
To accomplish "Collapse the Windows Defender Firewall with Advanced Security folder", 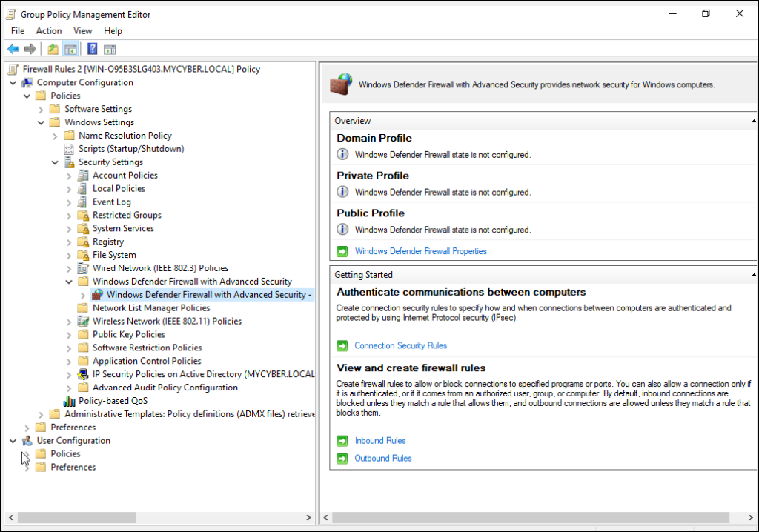I will 69,282.
